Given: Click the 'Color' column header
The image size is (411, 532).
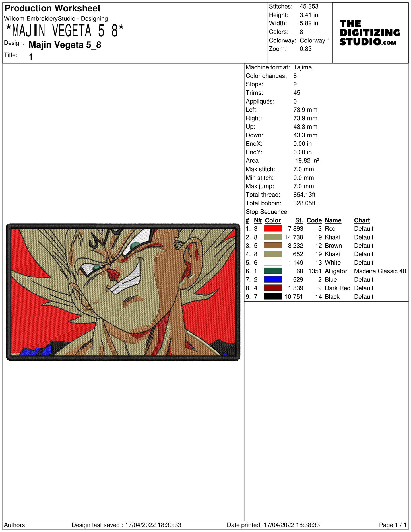Looking at the screenshot, I should [x=273, y=220].
